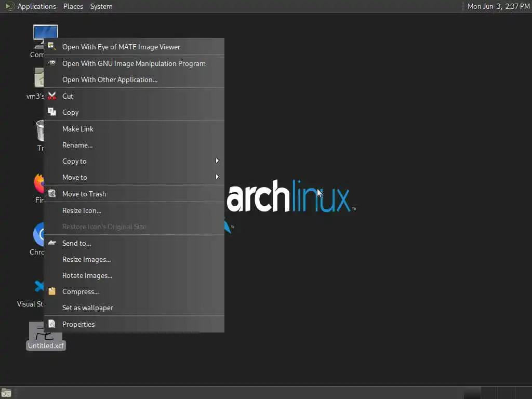The width and height of the screenshot is (532, 399).
Task: Click the clock showing Mon Jun 3
Action: (498, 6)
